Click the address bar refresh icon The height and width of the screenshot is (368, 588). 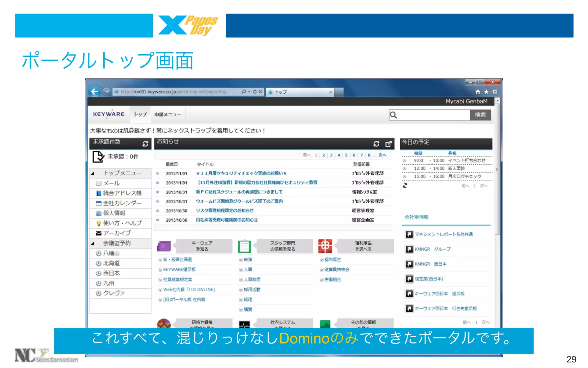(255, 92)
